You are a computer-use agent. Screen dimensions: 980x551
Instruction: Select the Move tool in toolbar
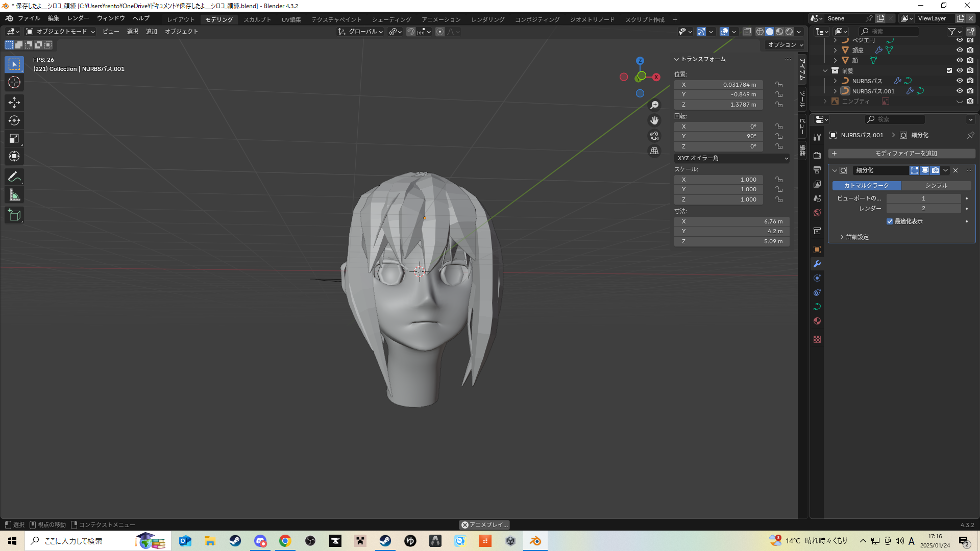(x=14, y=103)
